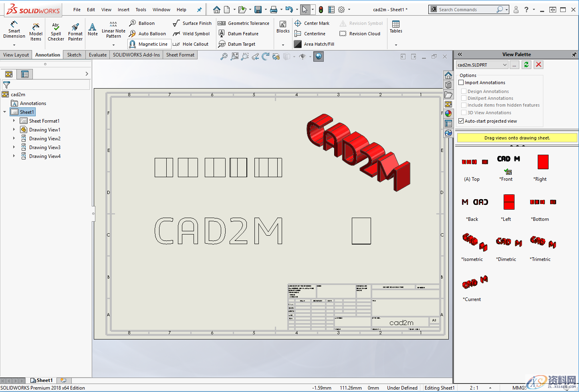This screenshot has width=579, height=392.
Task: Open the cad2m.SLDPRT dropdown in View Palette
Action: (505, 65)
